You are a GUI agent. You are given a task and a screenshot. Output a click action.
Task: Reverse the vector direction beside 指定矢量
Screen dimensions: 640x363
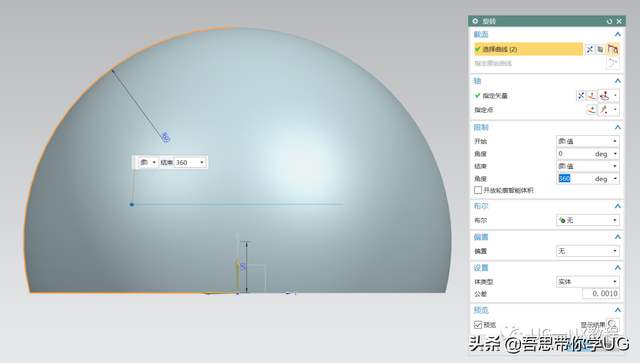(581, 96)
